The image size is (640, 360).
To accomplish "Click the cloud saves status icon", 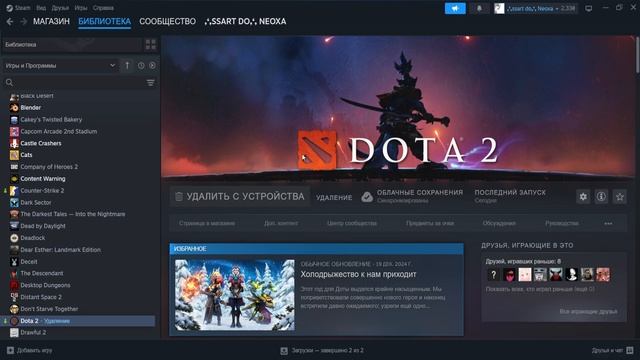I will [367, 197].
